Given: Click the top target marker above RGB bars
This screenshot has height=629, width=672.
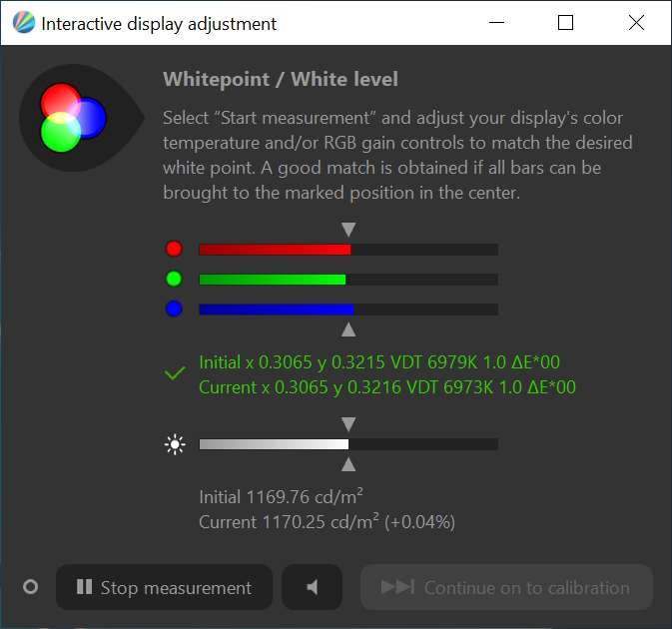Looking at the screenshot, I should click(x=348, y=230).
